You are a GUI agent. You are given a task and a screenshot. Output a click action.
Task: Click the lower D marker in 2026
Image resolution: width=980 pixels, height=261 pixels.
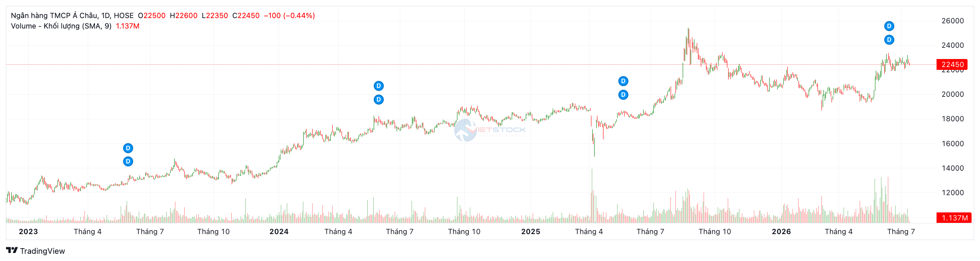(x=889, y=40)
